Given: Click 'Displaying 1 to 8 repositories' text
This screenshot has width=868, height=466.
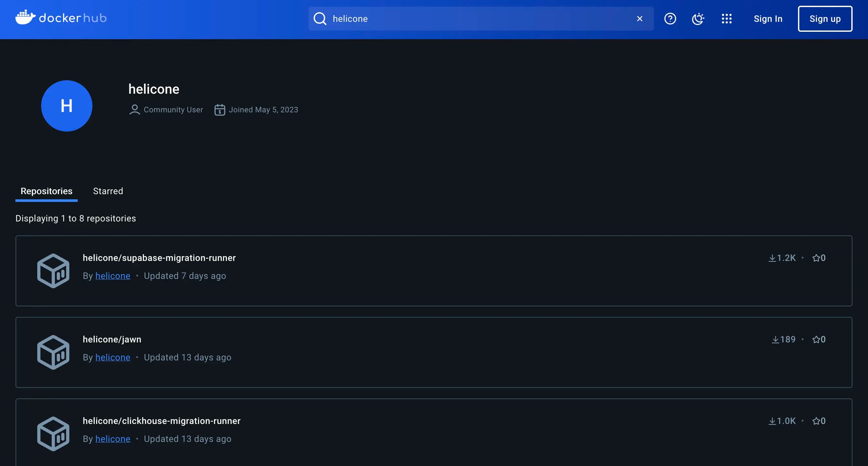Looking at the screenshot, I should (x=75, y=218).
